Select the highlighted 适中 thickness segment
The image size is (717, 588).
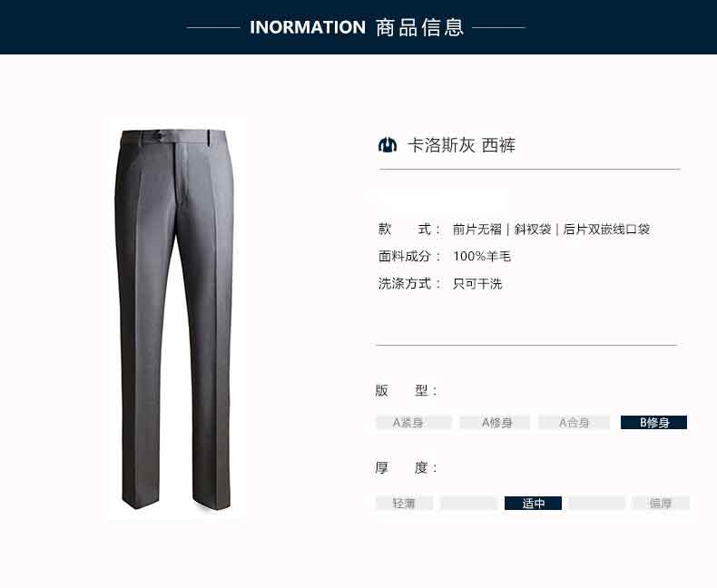pyautogui.click(x=533, y=503)
